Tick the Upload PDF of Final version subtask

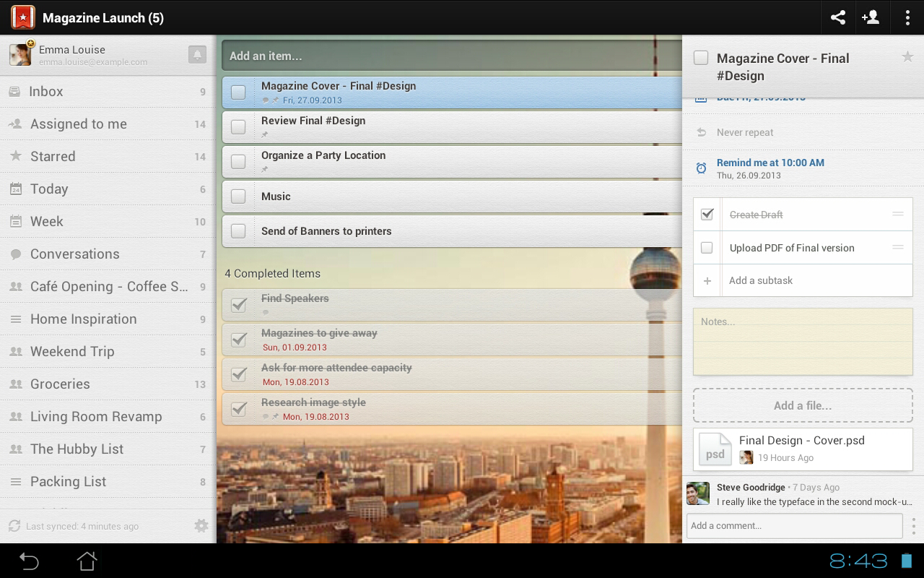click(x=707, y=247)
